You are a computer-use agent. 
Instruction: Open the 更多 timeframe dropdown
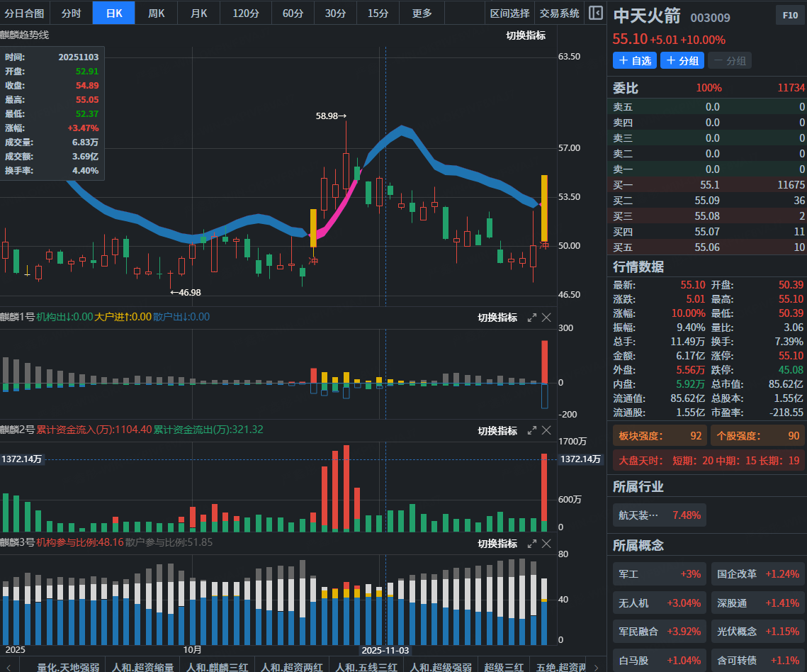point(422,13)
